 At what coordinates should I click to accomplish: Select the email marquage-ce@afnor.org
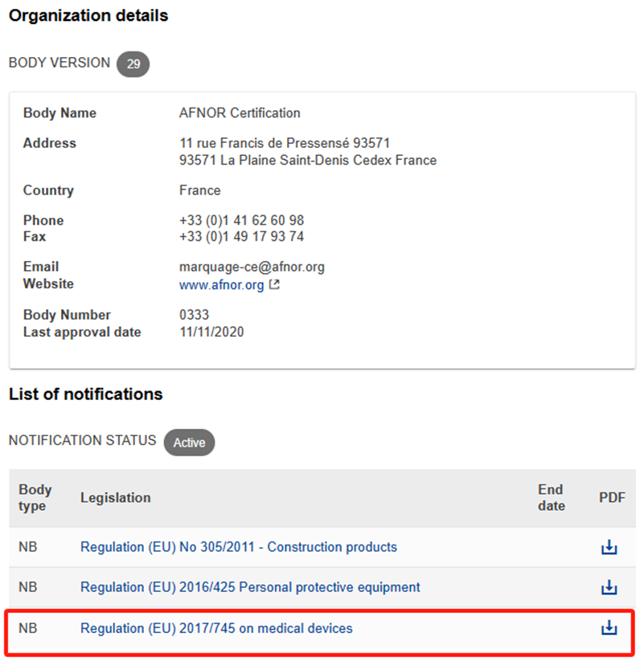[x=252, y=268]
